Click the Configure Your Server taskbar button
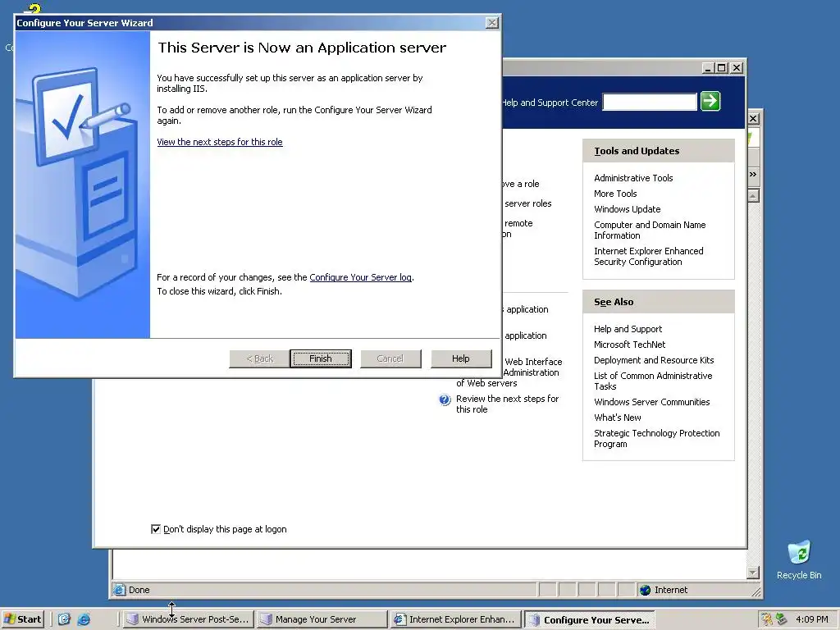This screenshot has height=630, width=840. click(x=589, y=619)
